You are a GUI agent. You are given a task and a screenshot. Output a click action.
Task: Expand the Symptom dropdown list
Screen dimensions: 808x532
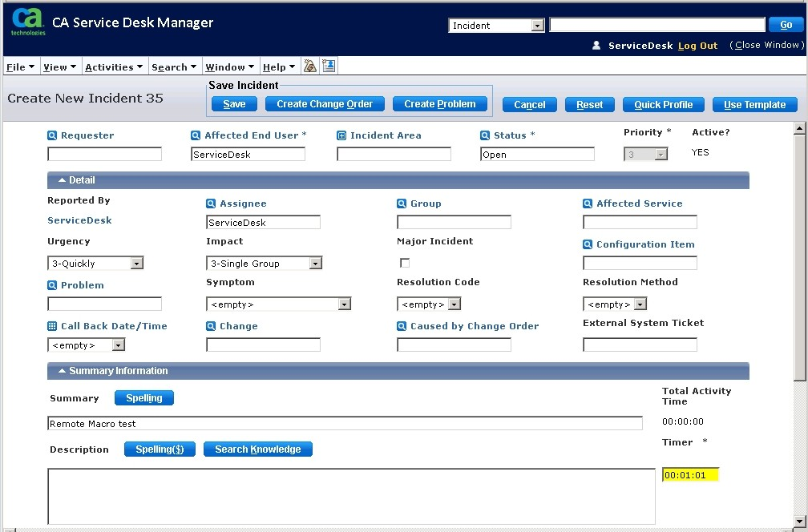[344, 304]
